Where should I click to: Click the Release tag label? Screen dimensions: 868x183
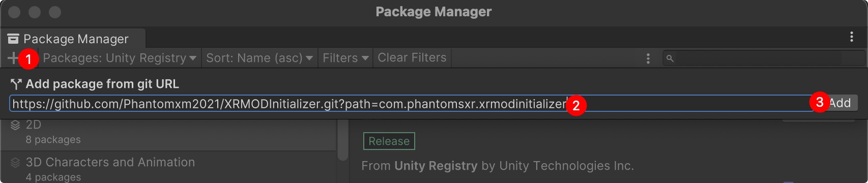389,141
